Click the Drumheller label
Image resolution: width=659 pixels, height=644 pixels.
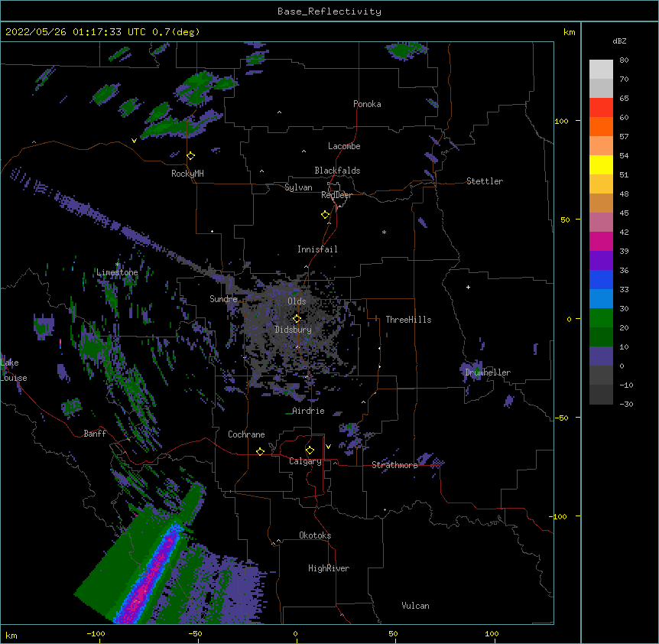pyautogui.click(x=488, y=372)
